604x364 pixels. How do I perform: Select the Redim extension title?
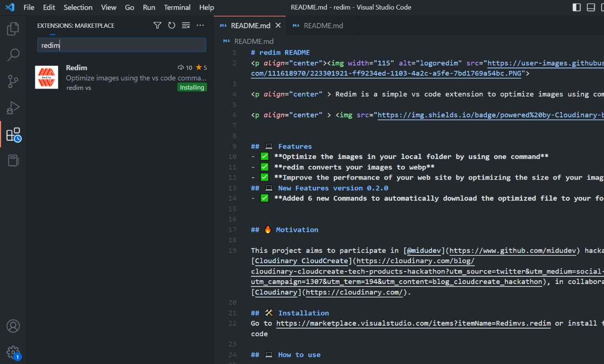(77, 68)
